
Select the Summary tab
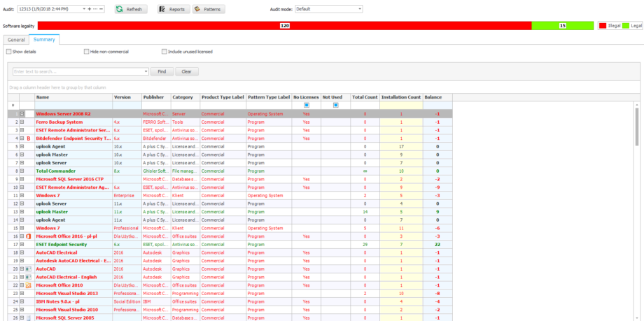click(44, 40)
